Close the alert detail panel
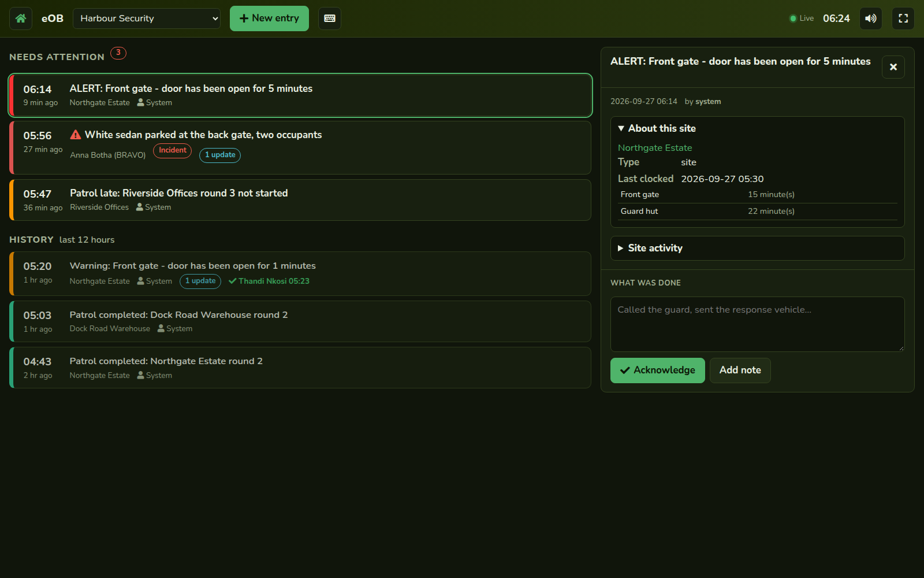The image size is (924, 578). click(893, 67)
